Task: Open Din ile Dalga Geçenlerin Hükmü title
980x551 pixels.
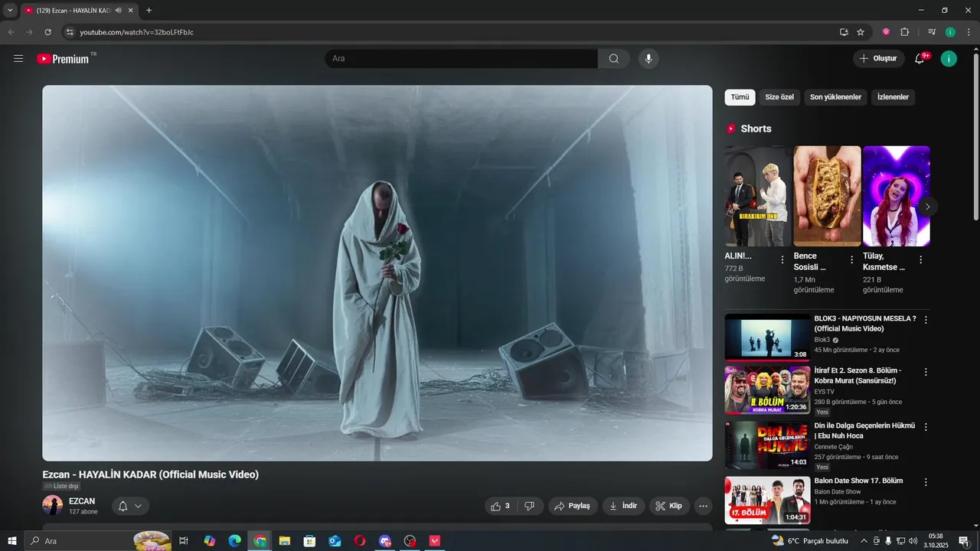Action: 864,431
